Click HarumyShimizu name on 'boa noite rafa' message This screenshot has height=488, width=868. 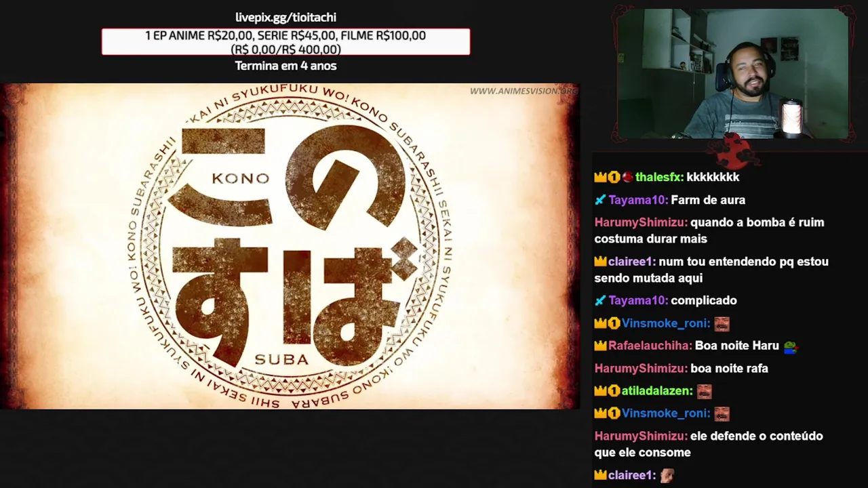641,369
